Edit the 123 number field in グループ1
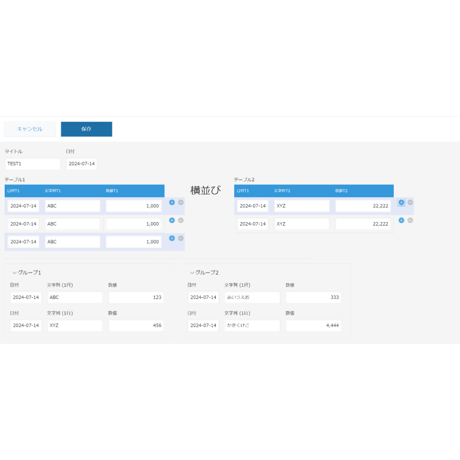This screenshot has height=460, width=460. (136, 297)
